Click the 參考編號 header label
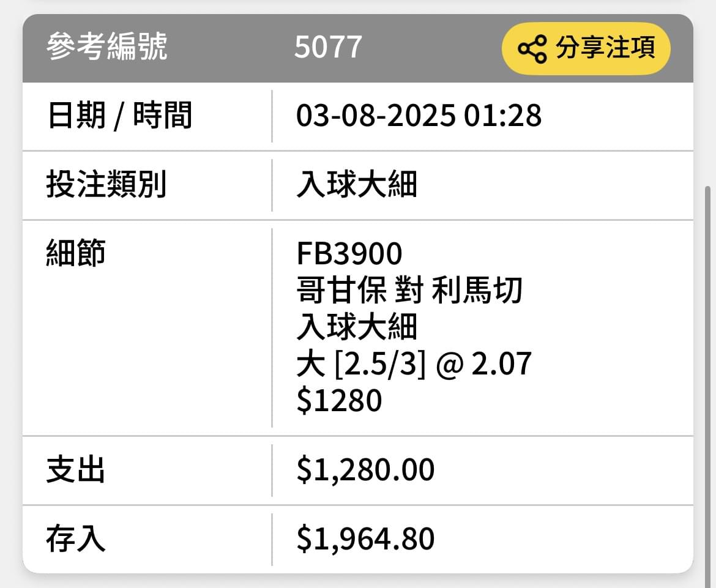This screenshot has height=588, width=716. click(x=107, y=47)
